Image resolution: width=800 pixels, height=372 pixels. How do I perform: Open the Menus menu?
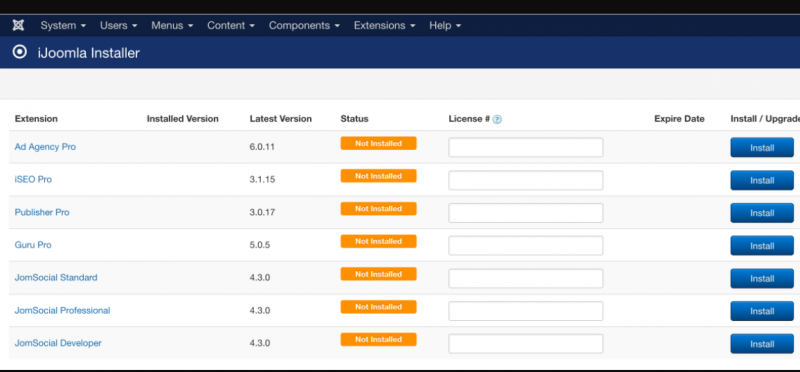tap(172, 26)
